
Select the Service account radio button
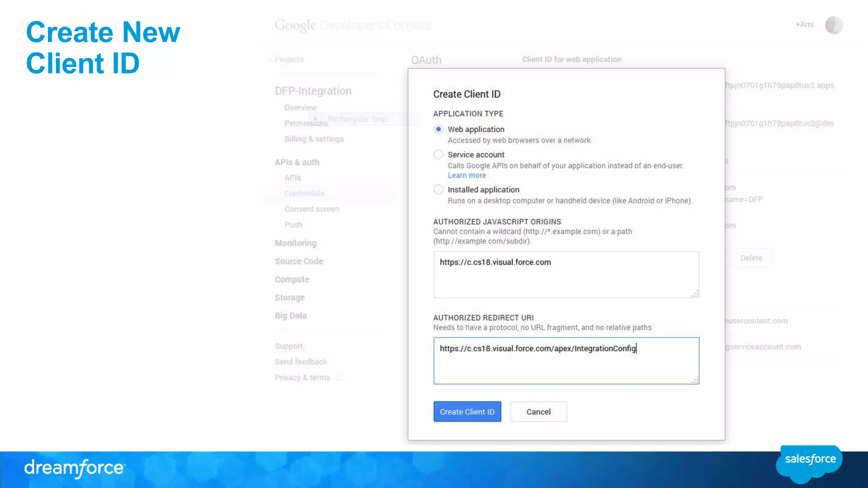438,155
